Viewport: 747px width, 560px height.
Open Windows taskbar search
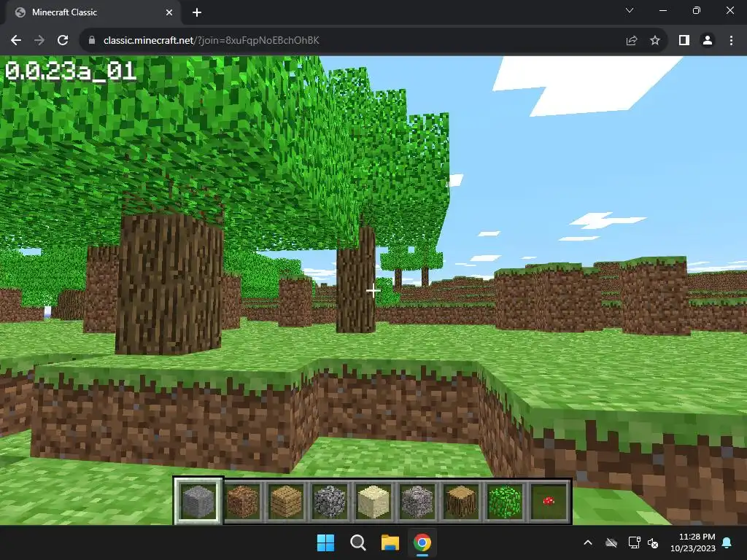pyautogui.click(x=357, y=542)
